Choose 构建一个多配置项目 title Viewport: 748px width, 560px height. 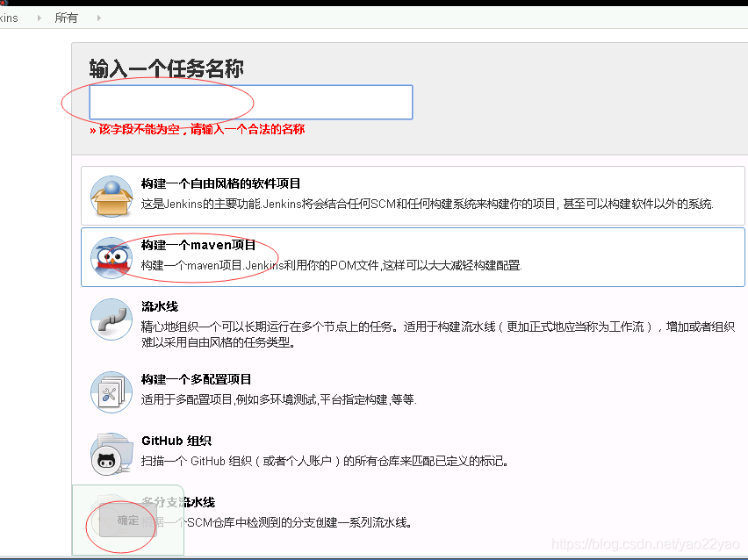point(196,380)
